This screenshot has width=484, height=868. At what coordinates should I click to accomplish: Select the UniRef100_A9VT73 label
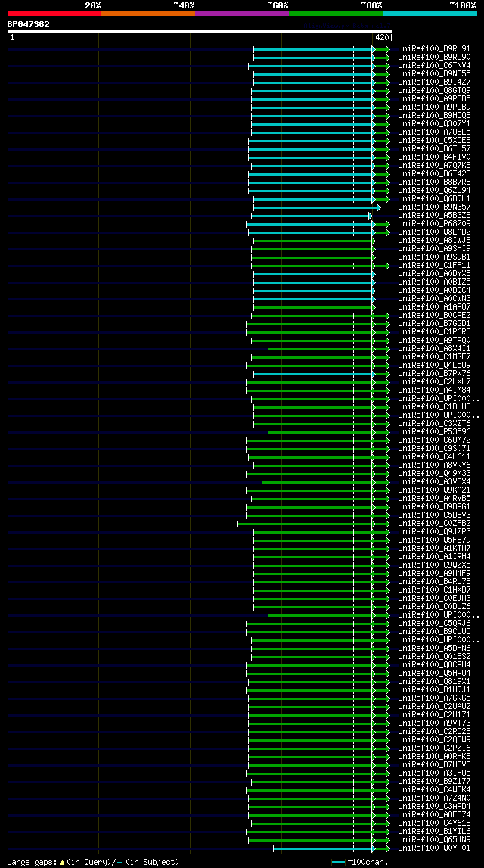point(434,723)
